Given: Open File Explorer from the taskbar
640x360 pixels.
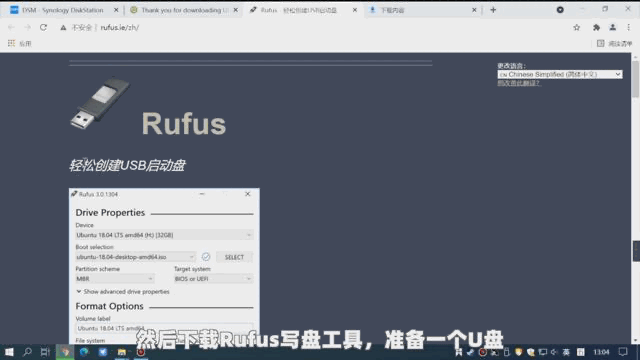Looking at the screenshot, I should click(122, 352).
